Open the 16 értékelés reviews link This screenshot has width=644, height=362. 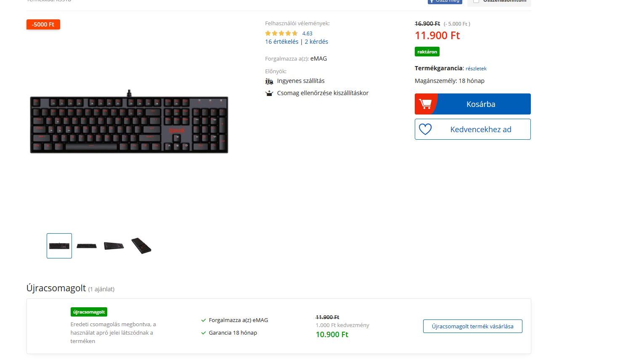pyautogui.click(x=281, y=42)
